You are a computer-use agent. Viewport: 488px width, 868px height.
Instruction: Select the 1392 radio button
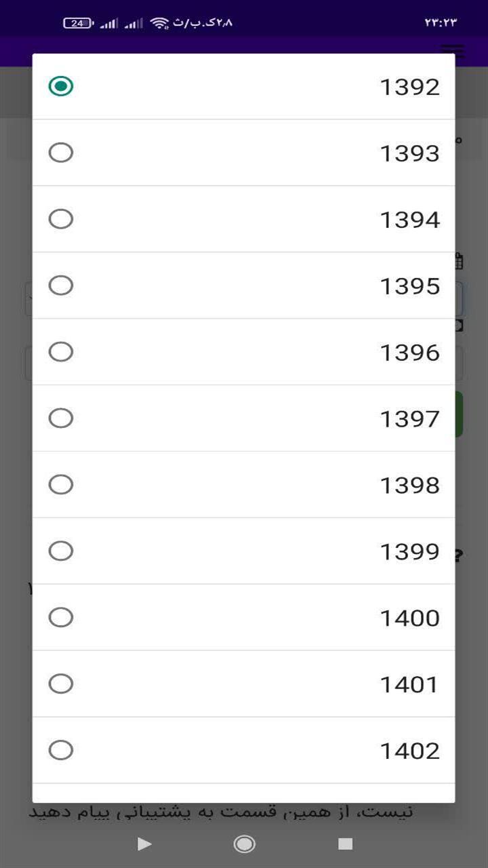tap(61, 86)
